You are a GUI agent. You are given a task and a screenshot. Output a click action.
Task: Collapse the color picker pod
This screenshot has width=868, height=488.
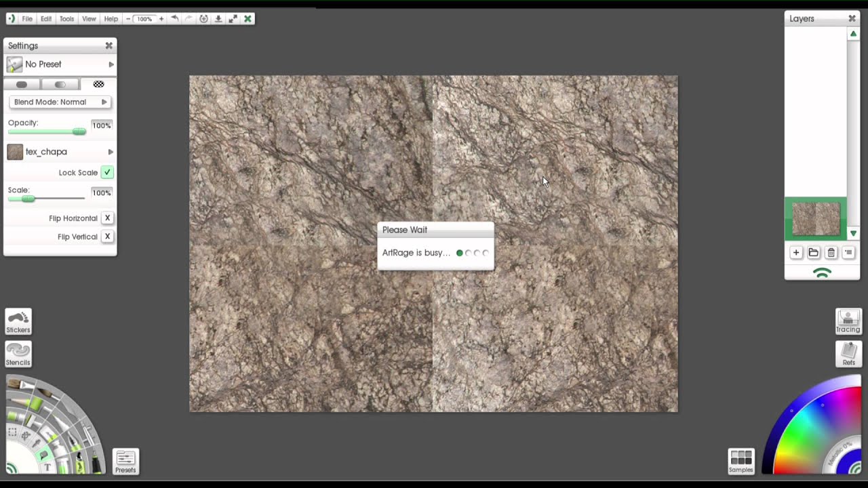854,466
